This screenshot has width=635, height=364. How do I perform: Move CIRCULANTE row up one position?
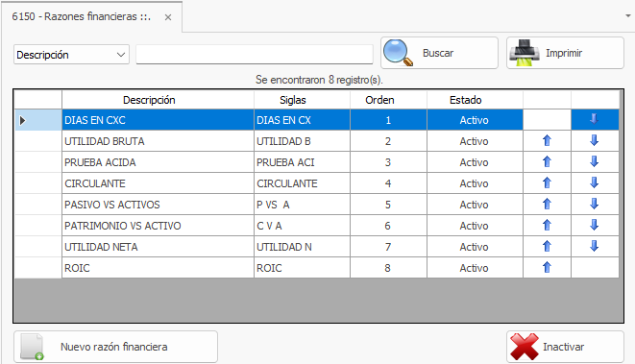click(x=547, y=183)
